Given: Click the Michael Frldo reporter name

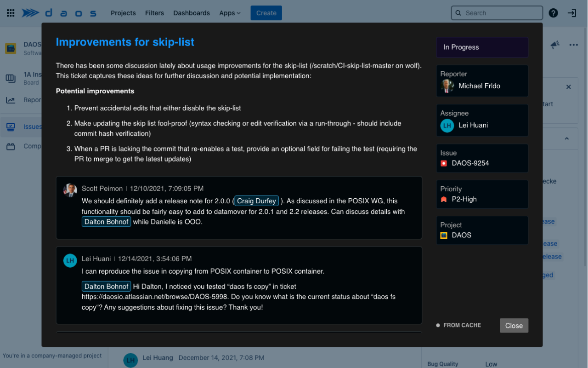Looking at the screenshot, I should 480,86.
